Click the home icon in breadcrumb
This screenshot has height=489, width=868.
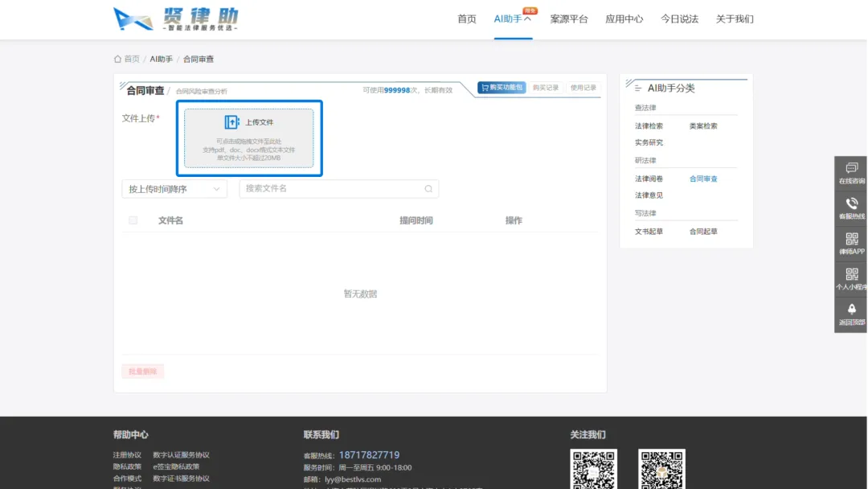pyautogui.click(x=117, y=59)
